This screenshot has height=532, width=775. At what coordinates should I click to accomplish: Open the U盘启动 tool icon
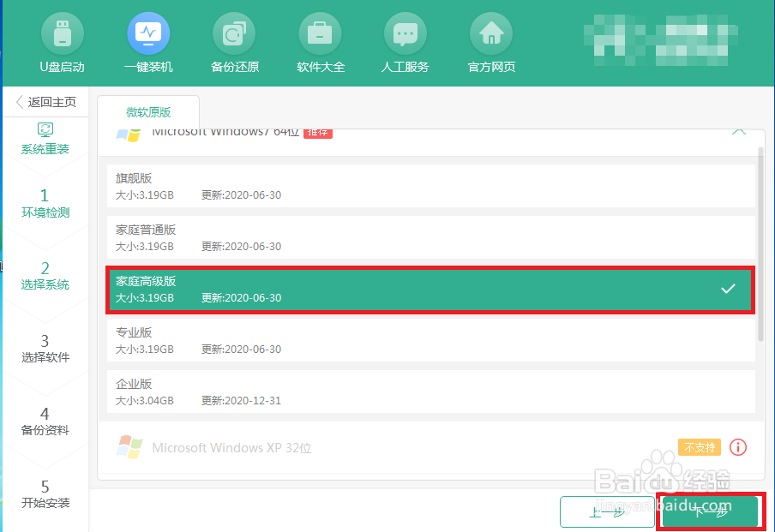[x=63, y=33]
